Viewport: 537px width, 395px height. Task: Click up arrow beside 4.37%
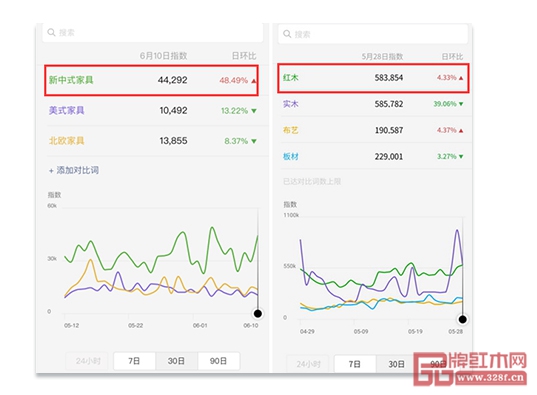pyautogui.click(x=461, y=131)
